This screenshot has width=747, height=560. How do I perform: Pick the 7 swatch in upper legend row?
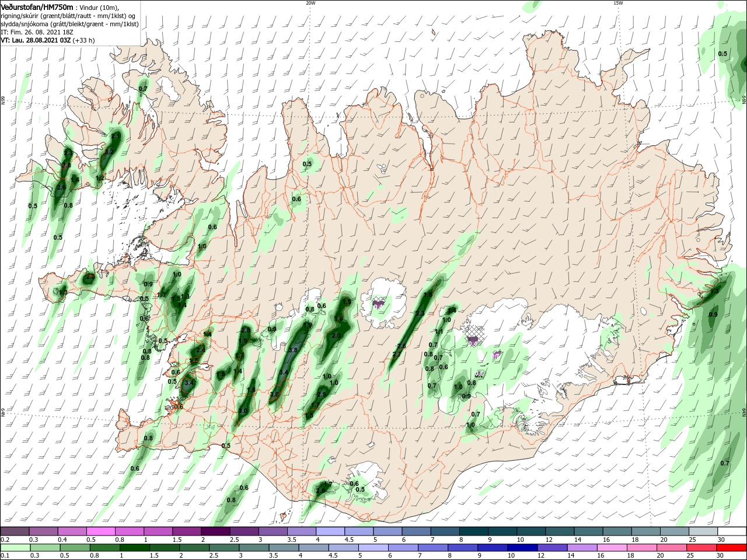445,531
